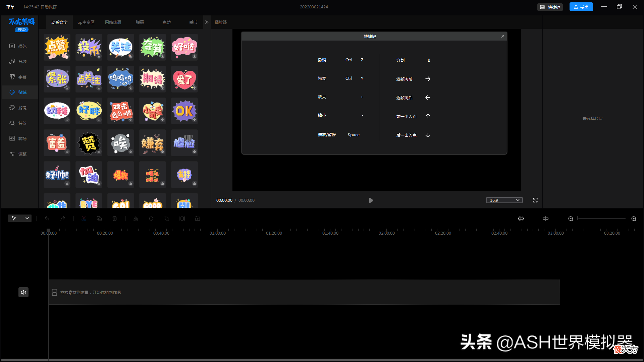The width and height of the screenshot is (644, 362).
Task: Open the 调整 (Adjust) panel
Action: 18,154
